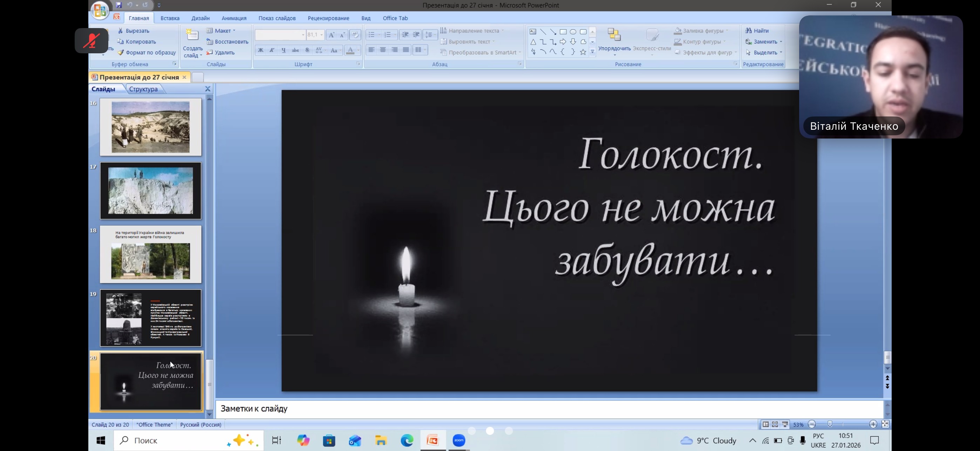Toggle italic (К) formatting

(x=272, y=50)
